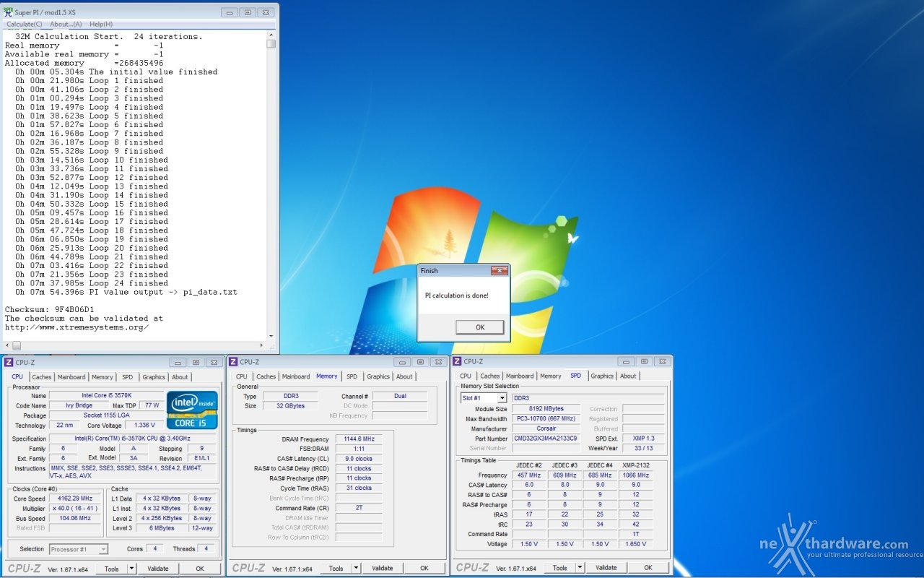Click OK in the SPD tab CPU-Z window
This screenshot has height=578, width=924.
648,568
